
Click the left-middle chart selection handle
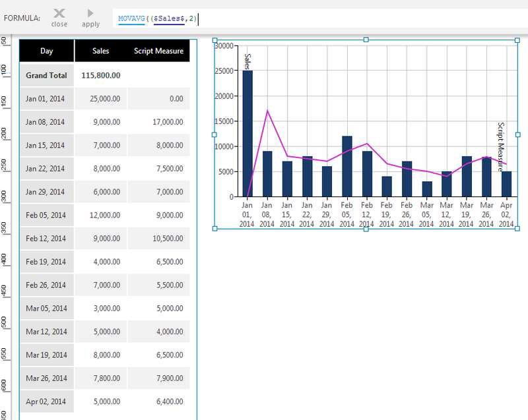214,136
